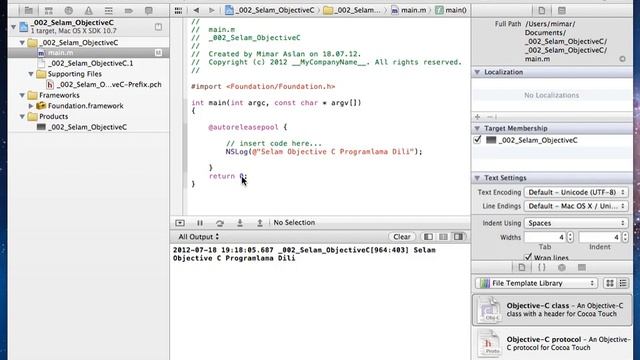Collapse the _002_Selam_ObjectiveC group folder
The image size is (640, 360).
pyautogui.click(x=22, y=42)
